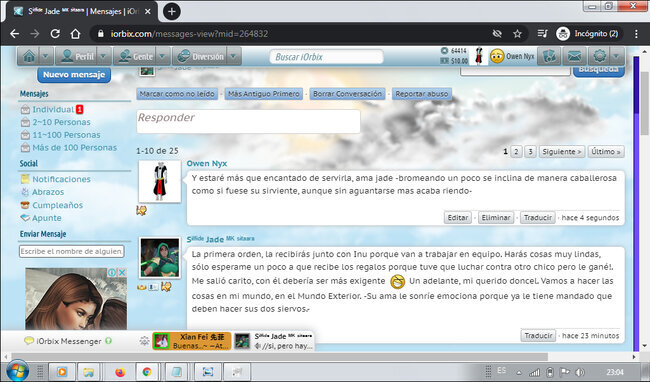The width and height of the screenshot is (650, 382).
Task: Open Abrazos in the Social section
Action: pos(48,192)
